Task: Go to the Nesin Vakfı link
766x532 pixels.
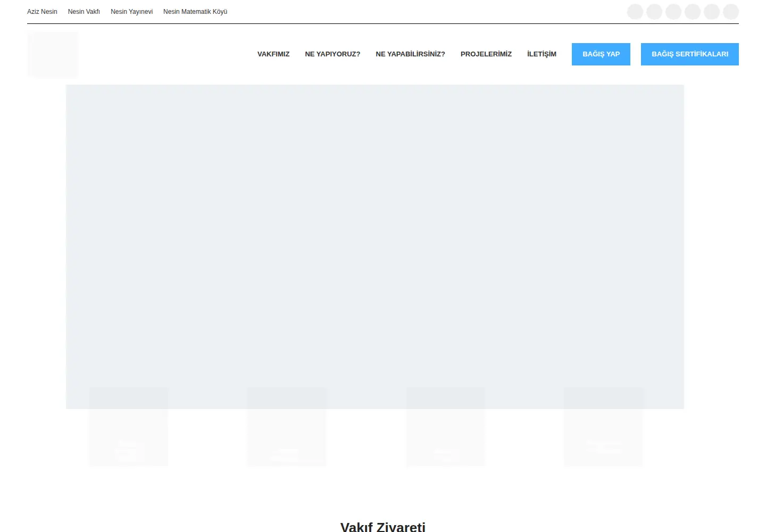Action: tap(84, 12)
